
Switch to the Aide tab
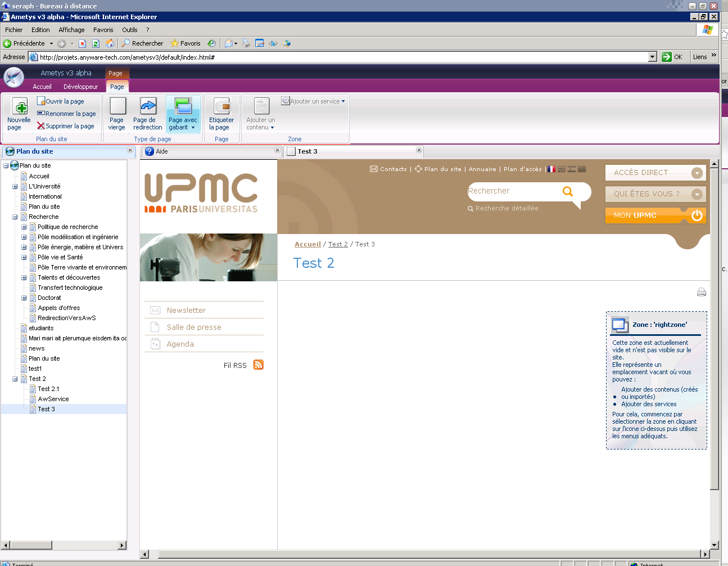point(162,151)
